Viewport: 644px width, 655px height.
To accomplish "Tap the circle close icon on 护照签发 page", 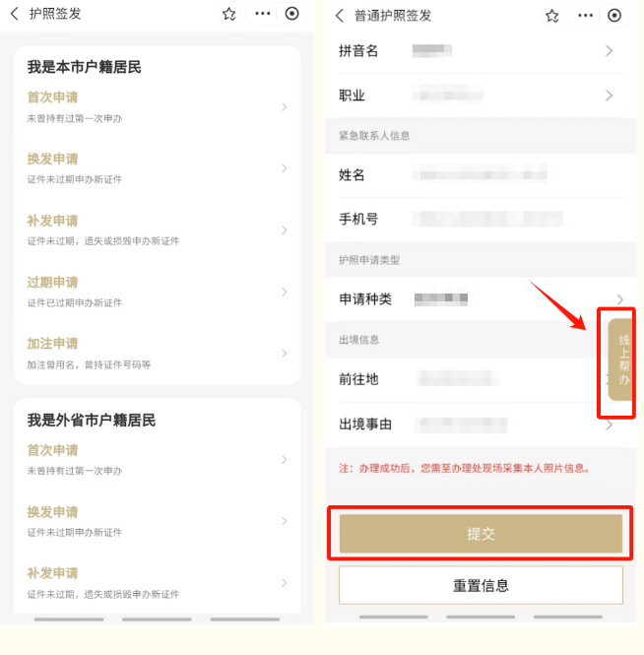I will tap(291, 14).
